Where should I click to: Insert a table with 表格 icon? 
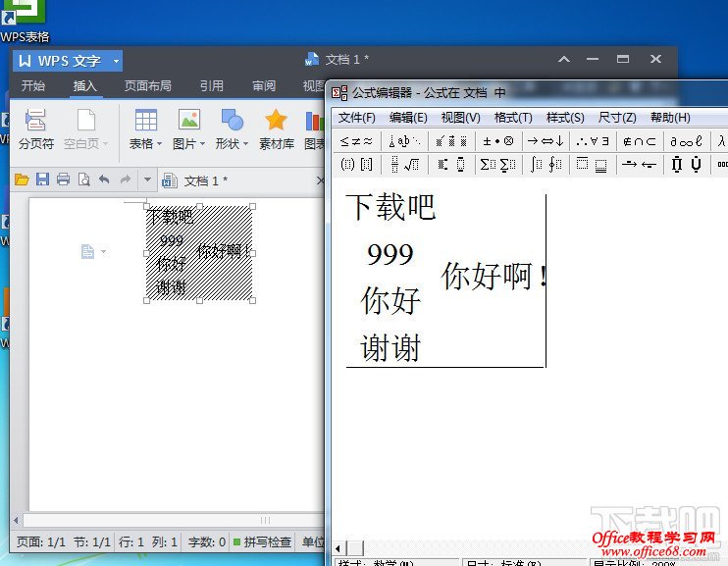(145, 122)
